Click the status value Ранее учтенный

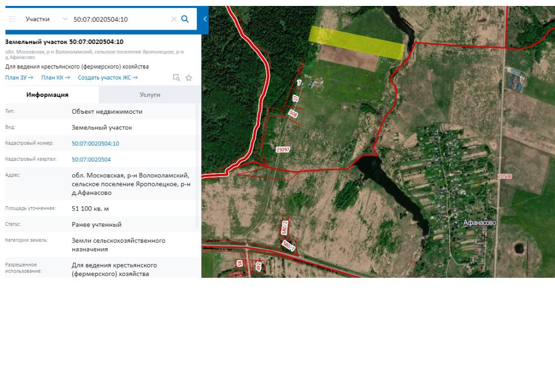(x=96, y=224)
